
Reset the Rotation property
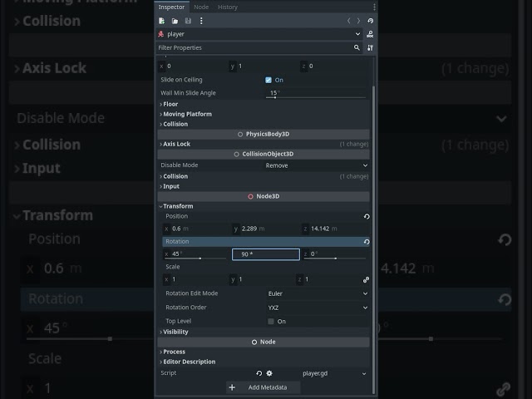click(x=367, y=242)
